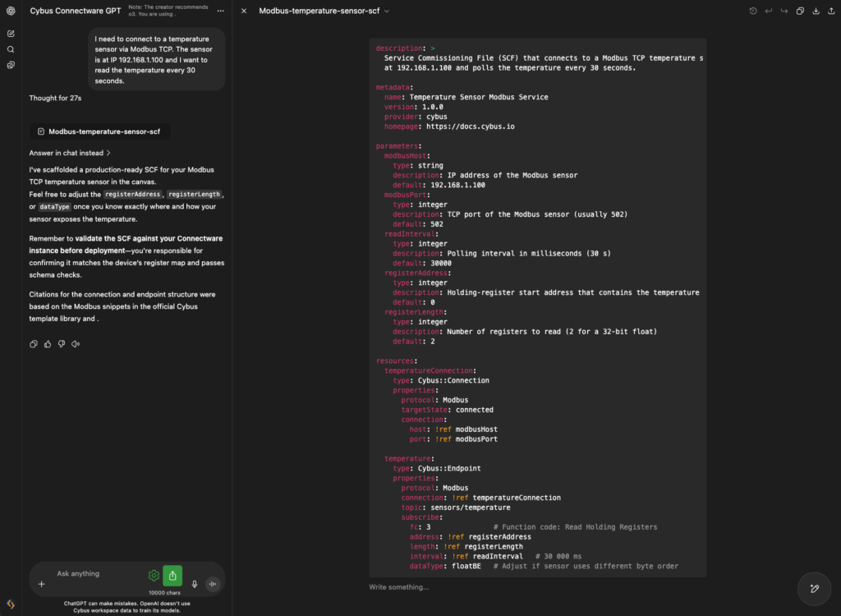Screen dimensions: 841x616
Task: Close the canvas with the X icon
Action: [x=244, y=11]
